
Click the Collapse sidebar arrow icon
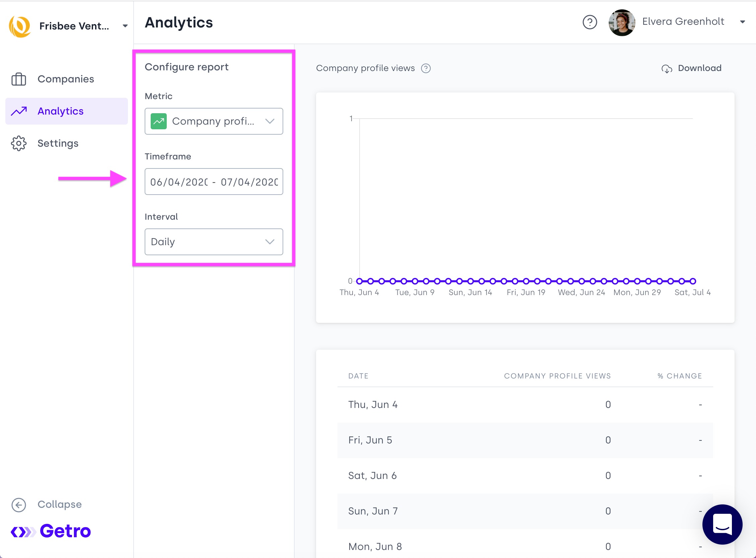[x=18, y=505]
